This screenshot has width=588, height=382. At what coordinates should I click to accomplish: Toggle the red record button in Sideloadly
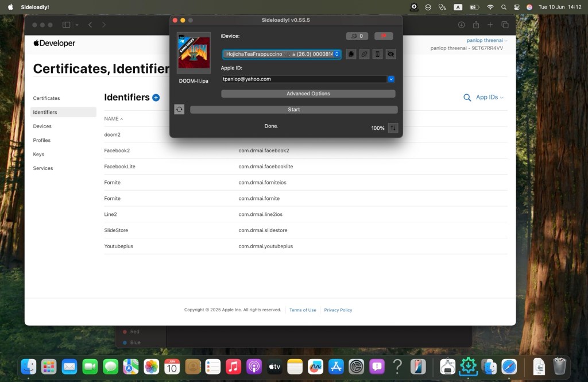point(384,36)
